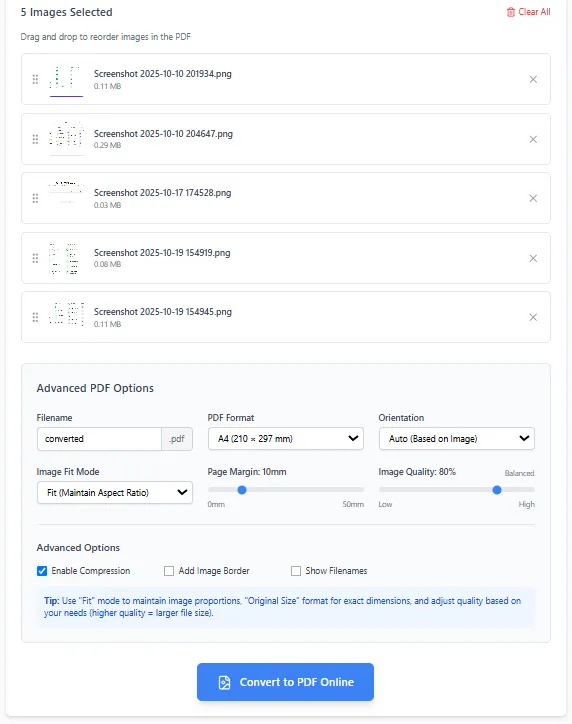
Task: Click the Balanced quality label
Action: click(x=519, y=473)
